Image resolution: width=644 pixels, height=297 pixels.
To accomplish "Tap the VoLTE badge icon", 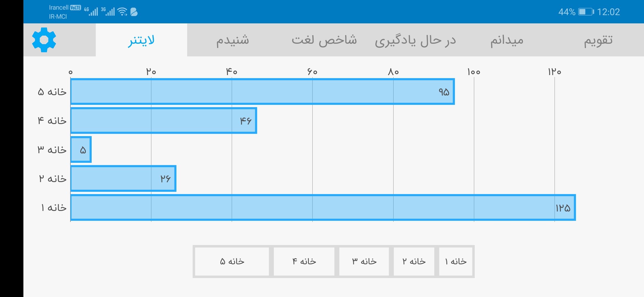I will click(75, 8).
